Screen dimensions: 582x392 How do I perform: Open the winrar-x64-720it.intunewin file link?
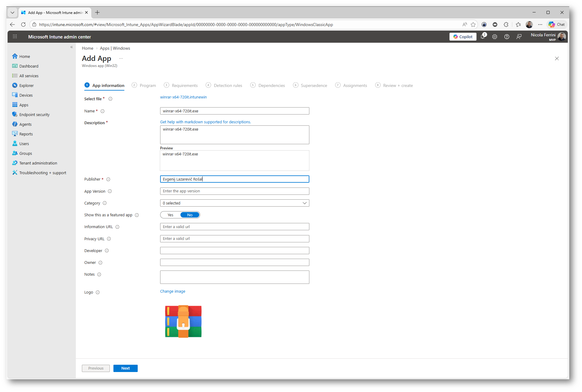tap(183, 97)
